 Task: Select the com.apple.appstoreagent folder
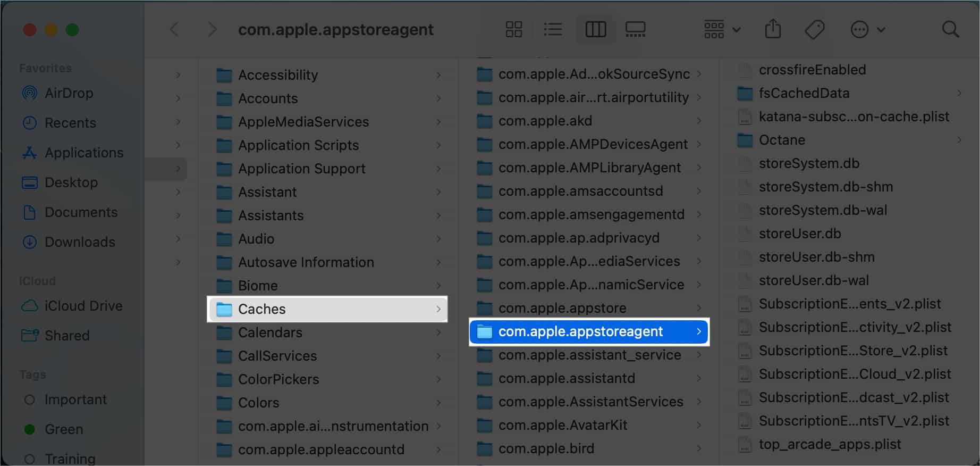[x=589, y=332]
